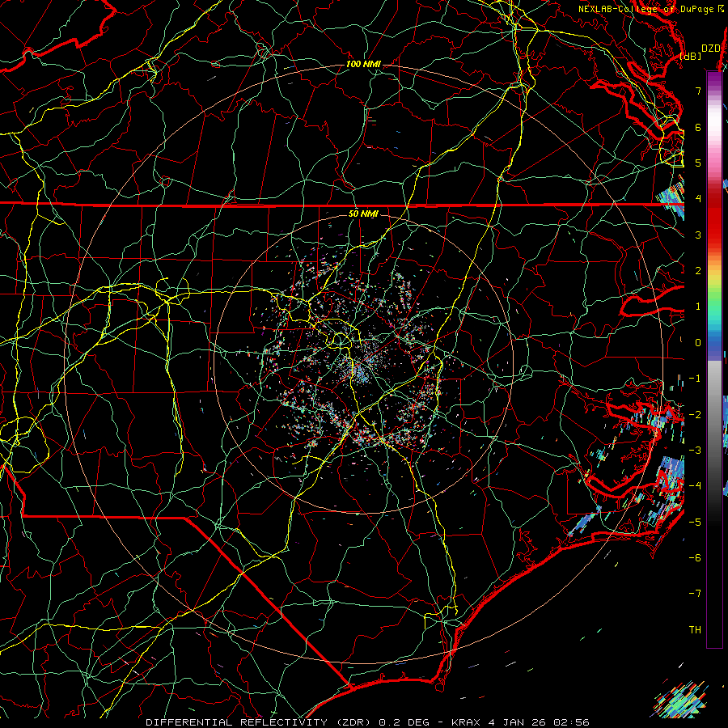Click the 50 NMI range ring label
This screenshot has width=728, height=728.
pyautogui.click(x=363, y=214)
